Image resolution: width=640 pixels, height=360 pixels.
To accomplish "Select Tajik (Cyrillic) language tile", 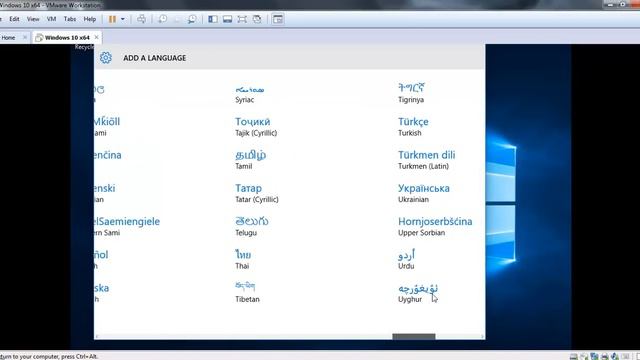I will pyautogui.click(x=256, y=127).
